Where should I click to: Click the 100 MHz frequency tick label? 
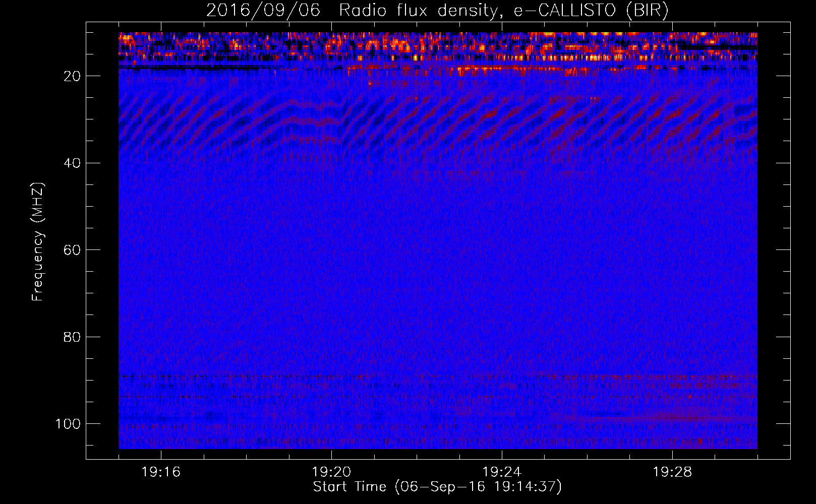(68, 424)
